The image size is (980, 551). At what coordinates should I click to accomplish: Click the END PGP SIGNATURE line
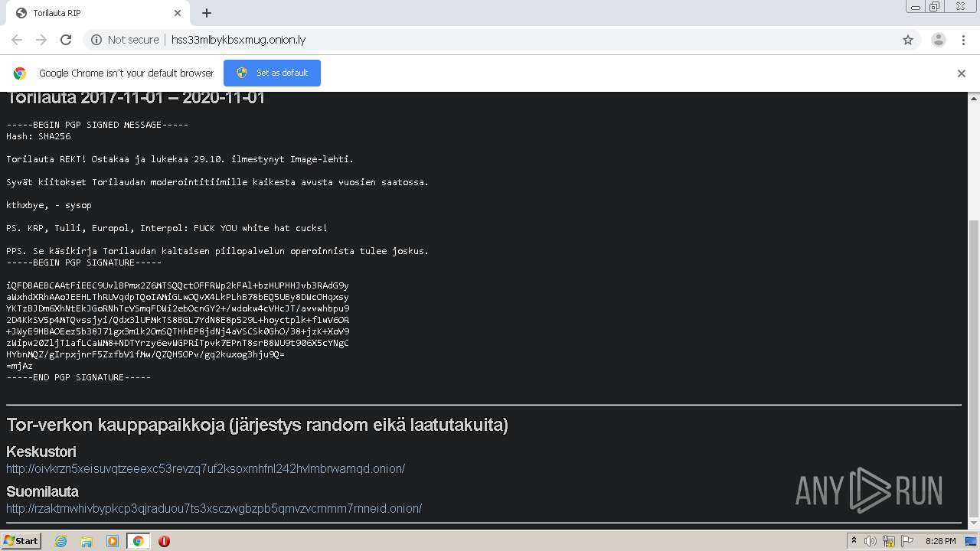(79, 377)
